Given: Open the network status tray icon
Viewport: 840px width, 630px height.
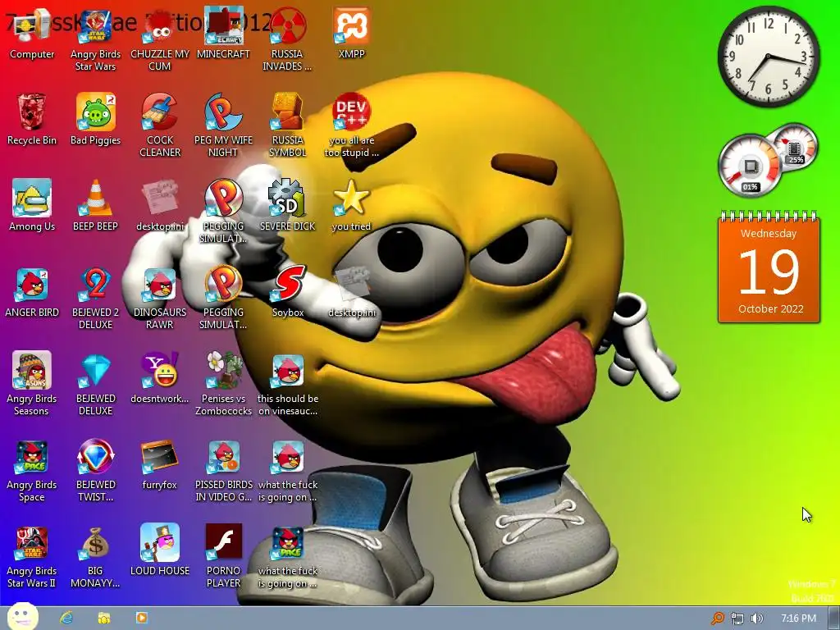Looking at the screenshot, I should (737, 619).
